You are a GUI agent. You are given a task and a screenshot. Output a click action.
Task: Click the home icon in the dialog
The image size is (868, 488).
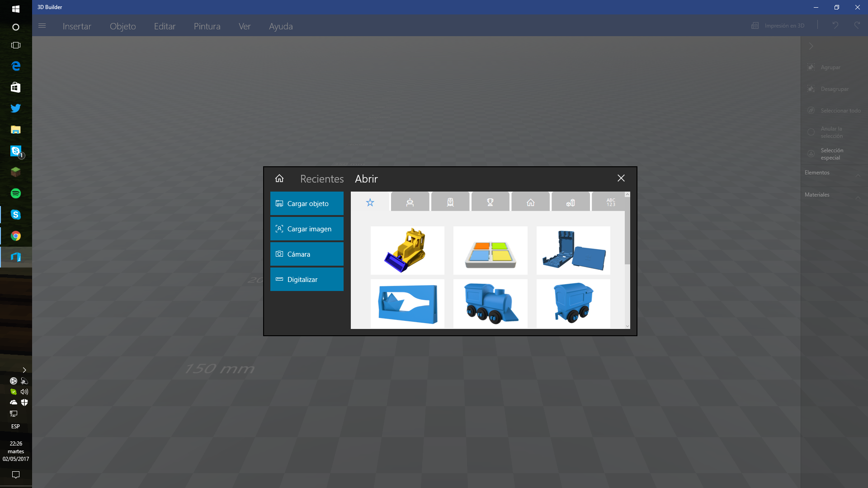279,178
